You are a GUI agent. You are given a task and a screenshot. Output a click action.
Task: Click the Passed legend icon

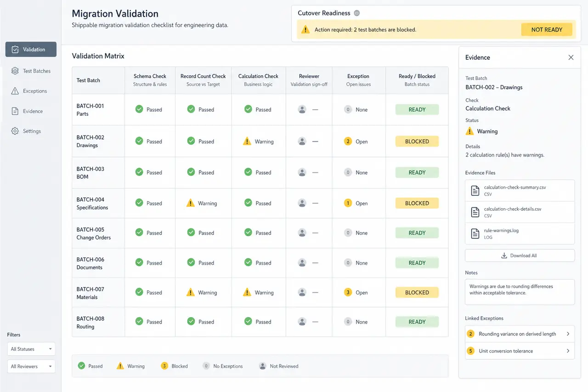(81, 366)
